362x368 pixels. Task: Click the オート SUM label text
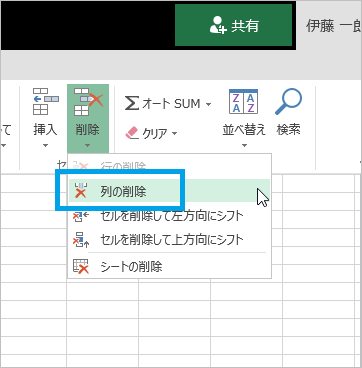(171, 104)
